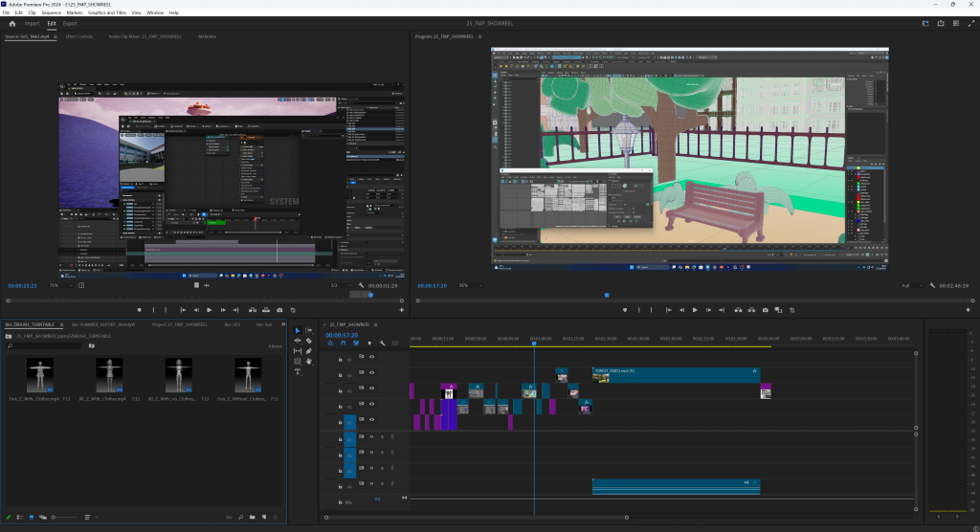Mute audio track A1

click(x=371, y=437)
